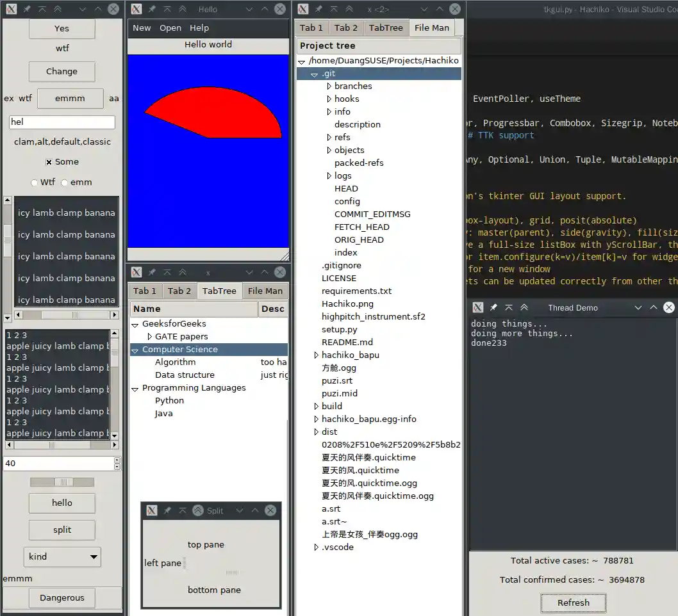The width and height of the screenshot is (678, 616).
Task: Switch to the File Man tab
Action: click(x=432, y=28)
